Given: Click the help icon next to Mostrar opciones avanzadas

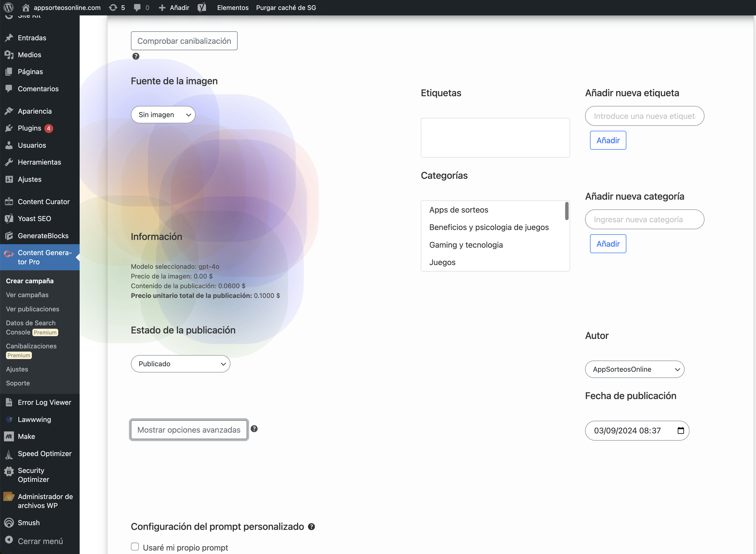Looking at the screenshot, I should 254,429.
